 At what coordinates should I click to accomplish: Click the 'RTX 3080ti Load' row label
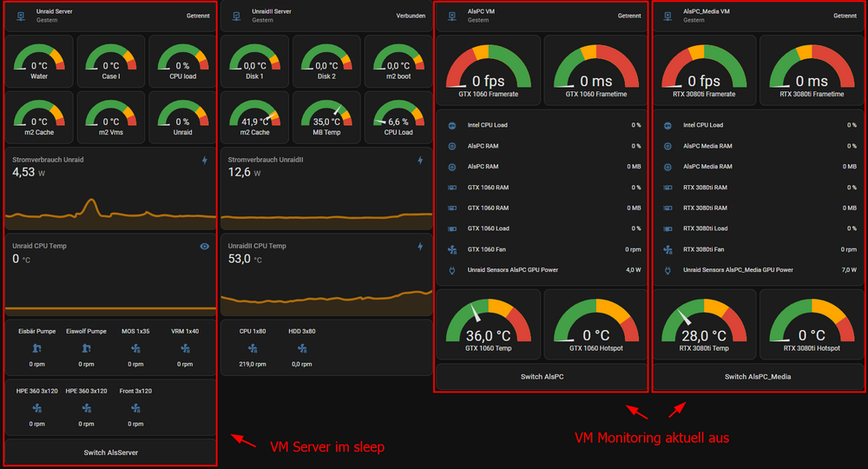tap(705, 228)
